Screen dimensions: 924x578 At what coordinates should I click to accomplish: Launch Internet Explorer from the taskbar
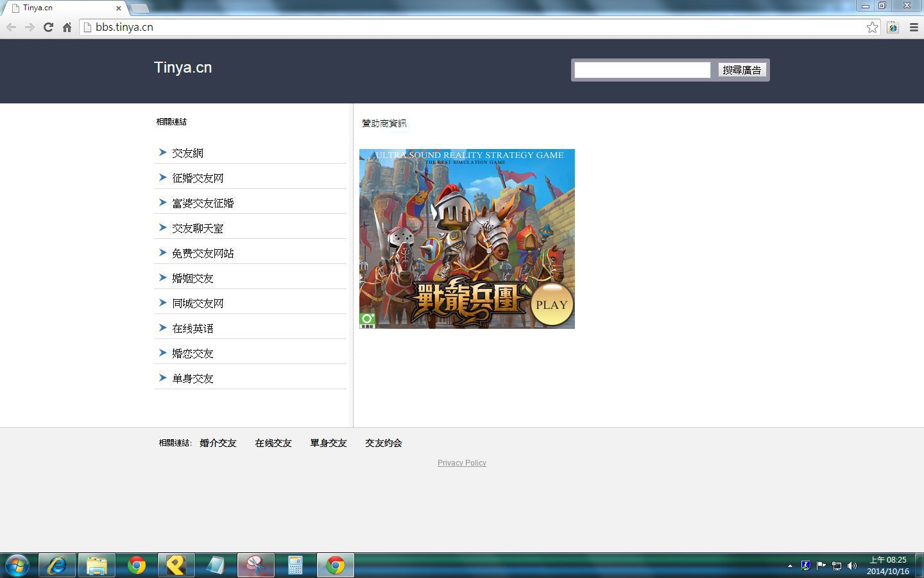pyautogui.click(x=57, y=565)
